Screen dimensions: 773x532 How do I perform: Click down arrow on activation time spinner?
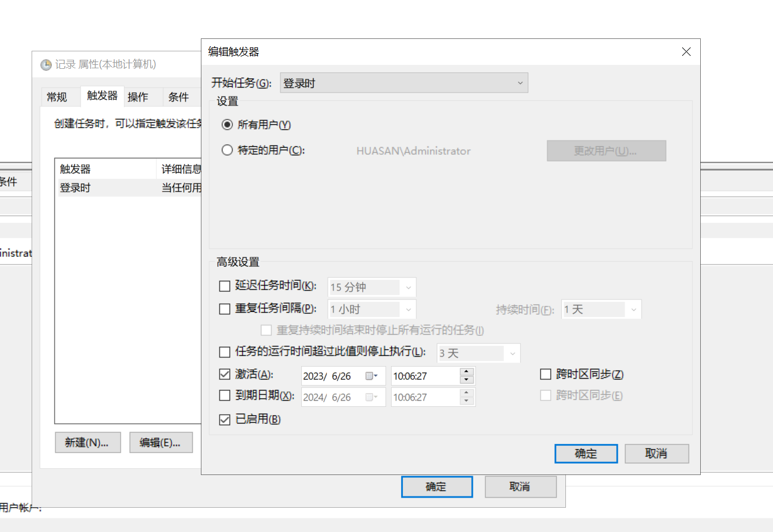click(x=467, y=380)
